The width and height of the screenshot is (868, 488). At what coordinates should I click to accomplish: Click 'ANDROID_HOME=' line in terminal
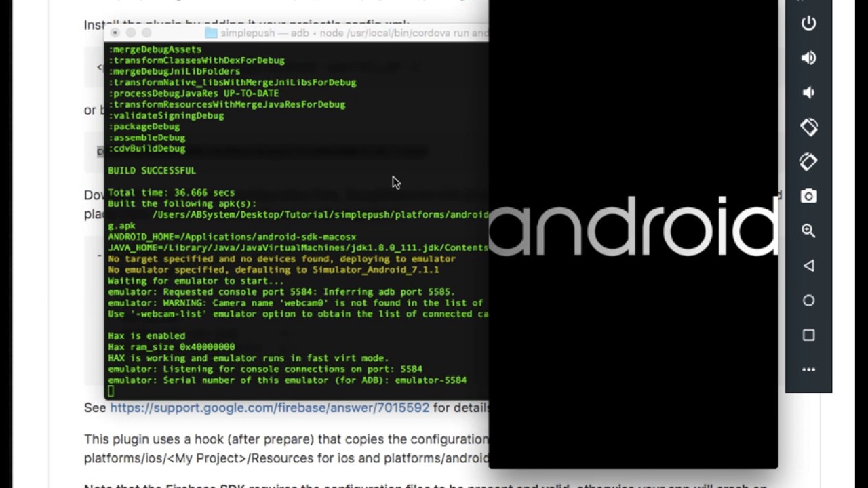pyautogui.click(x=232, y=237)
